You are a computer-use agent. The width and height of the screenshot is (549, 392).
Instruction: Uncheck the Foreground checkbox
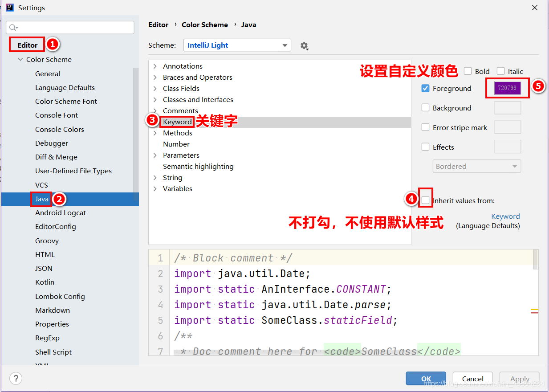point(426,88)
